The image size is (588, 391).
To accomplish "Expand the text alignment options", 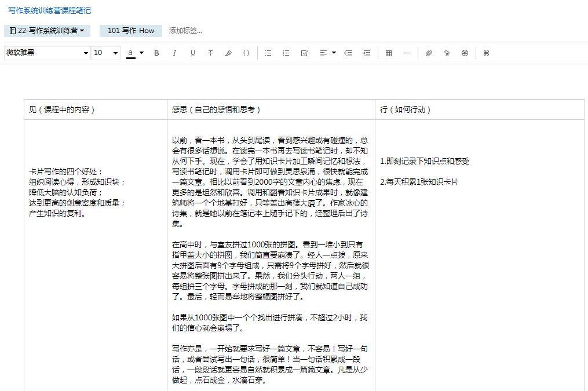I will click(x=334, y=53).
